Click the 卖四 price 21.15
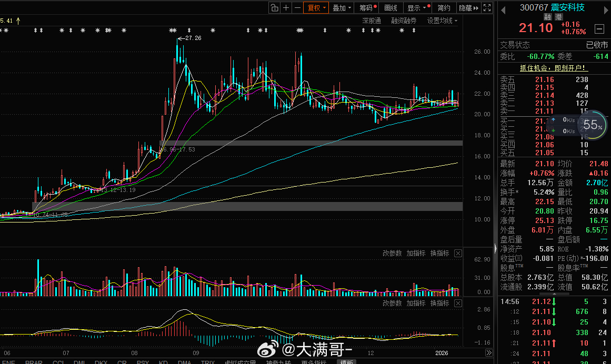 click(x=544, y=87)
